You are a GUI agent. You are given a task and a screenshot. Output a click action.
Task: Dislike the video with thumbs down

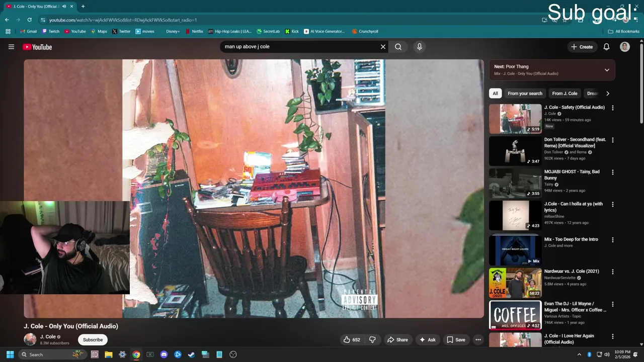point(372,340)
